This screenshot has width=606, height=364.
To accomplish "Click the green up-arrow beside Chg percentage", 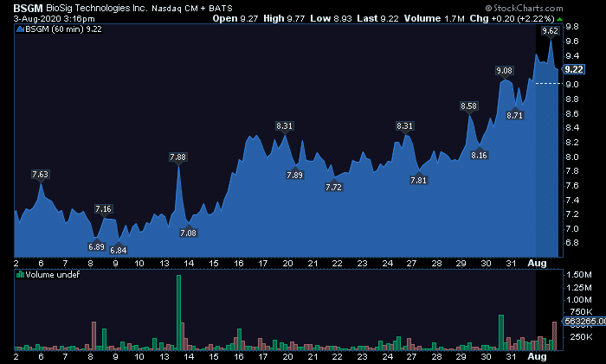I will point(559,19).
